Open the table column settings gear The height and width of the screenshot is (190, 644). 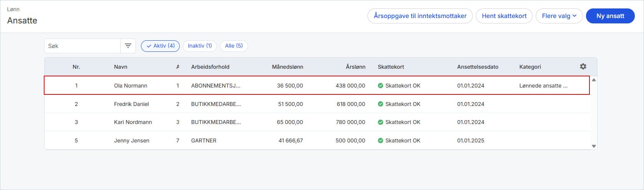coord(583,66)
